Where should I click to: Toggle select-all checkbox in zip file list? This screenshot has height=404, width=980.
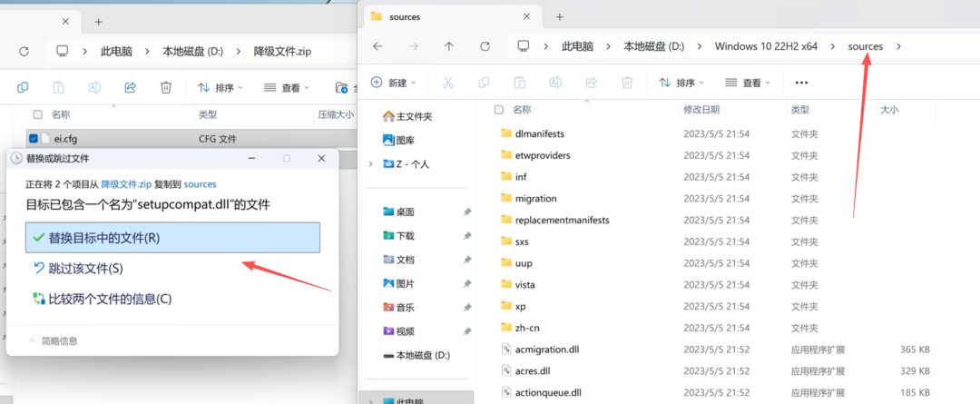coord(37,115)
